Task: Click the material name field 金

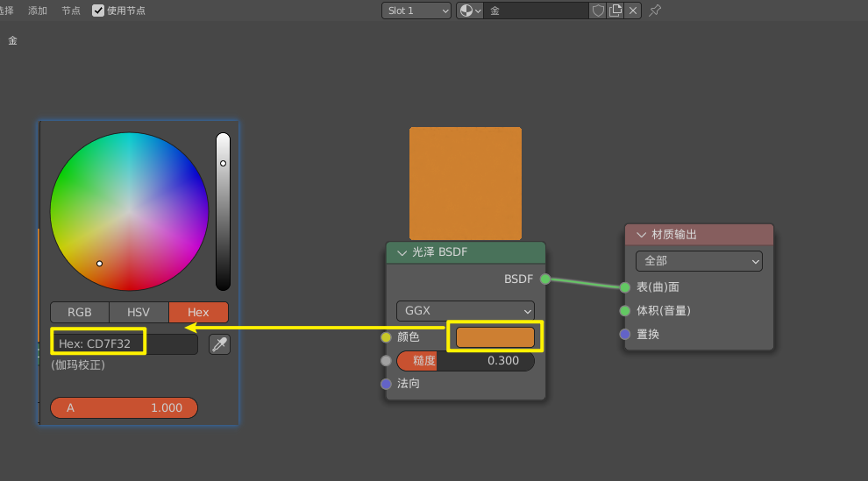Action: tap(536, 11)
